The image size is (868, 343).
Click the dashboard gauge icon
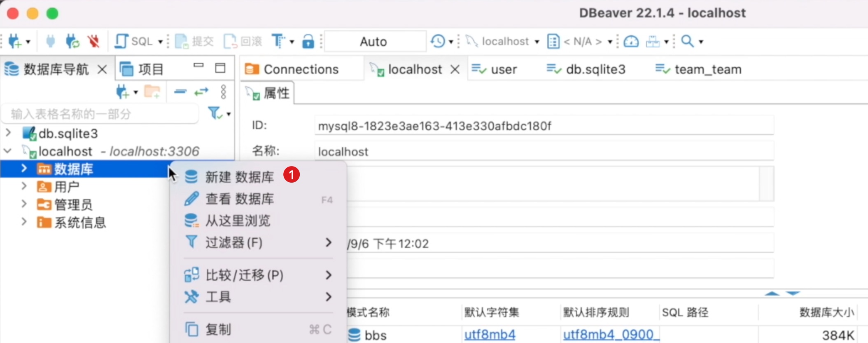(631, 41)
